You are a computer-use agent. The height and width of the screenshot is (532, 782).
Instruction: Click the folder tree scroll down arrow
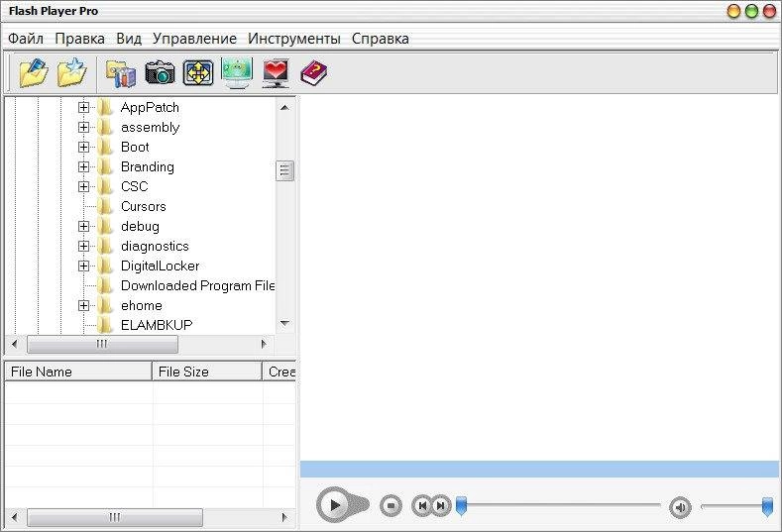[284, 324]
